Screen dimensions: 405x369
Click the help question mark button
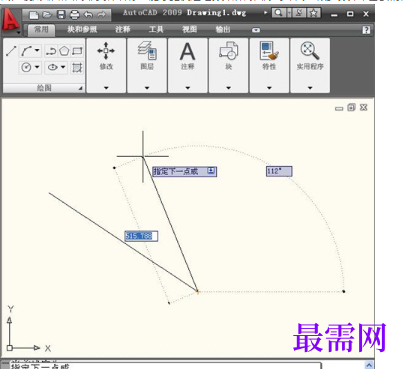[x=366, y=30]
